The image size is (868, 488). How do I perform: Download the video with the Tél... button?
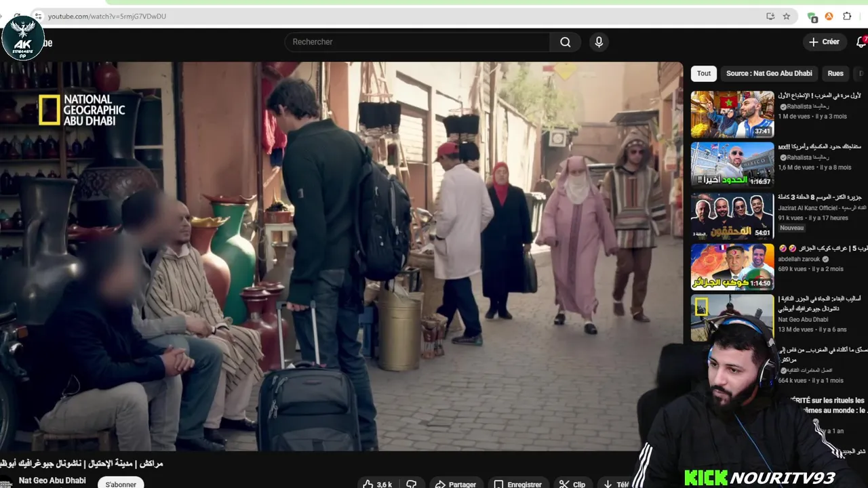(616, 484)
